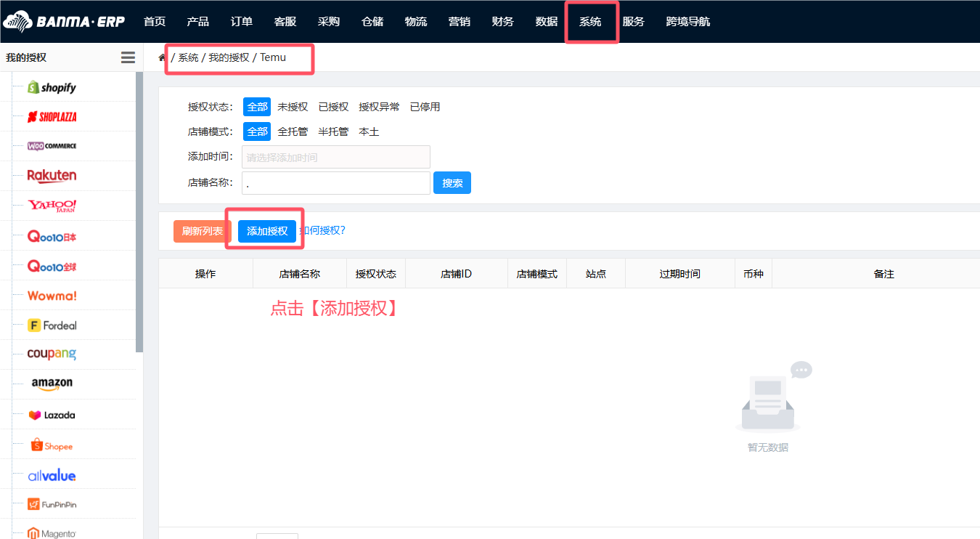Select the Shopee platform logo
Viewport: 980px width, 539px height.
click(x=52, y=445)
